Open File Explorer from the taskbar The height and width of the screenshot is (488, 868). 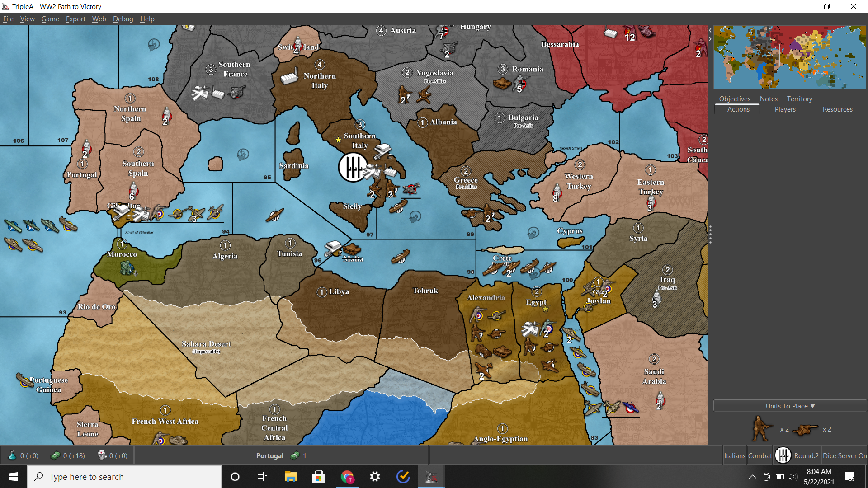(291, 477)
